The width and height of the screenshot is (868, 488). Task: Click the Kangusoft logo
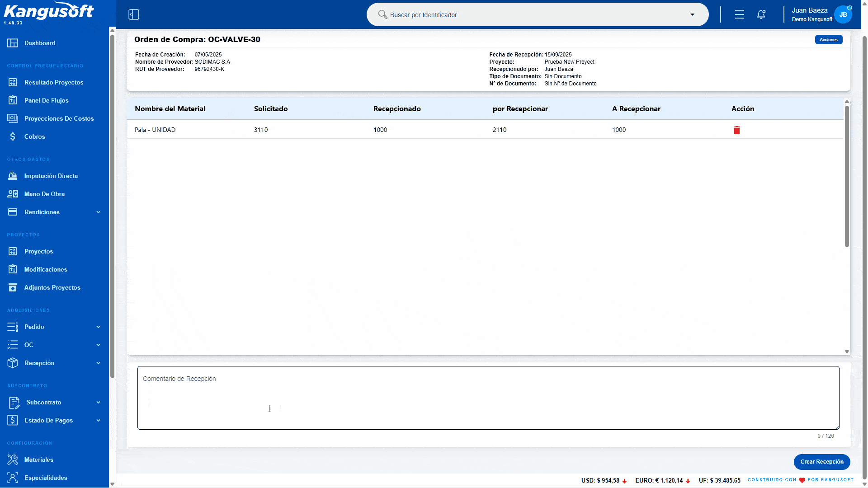[49, 11]
